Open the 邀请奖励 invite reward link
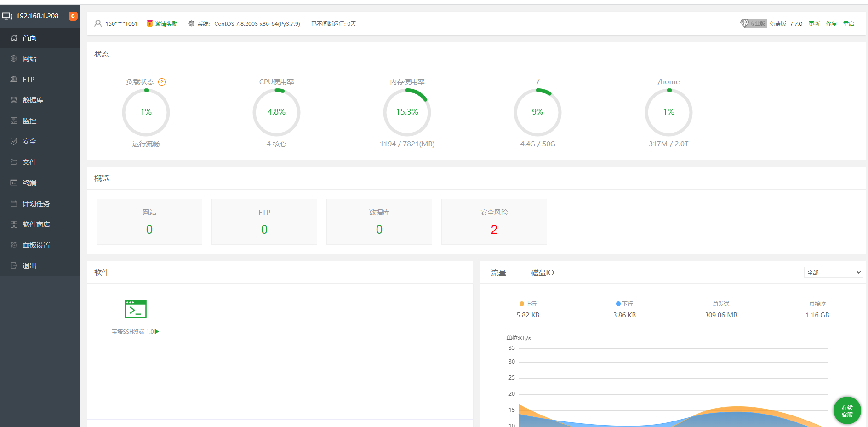This screenshot has width=868, height=427. coord(166,23)
